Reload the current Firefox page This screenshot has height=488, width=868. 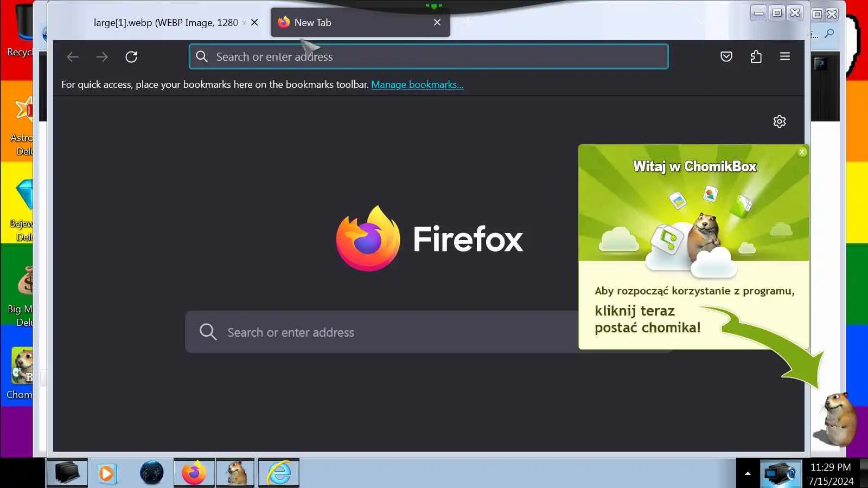(x=131, y=57)
